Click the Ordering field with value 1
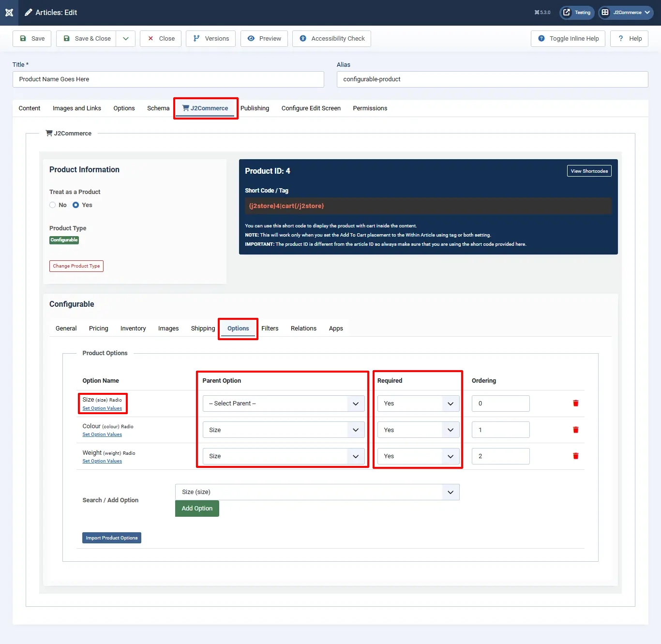 coord(501,430)
